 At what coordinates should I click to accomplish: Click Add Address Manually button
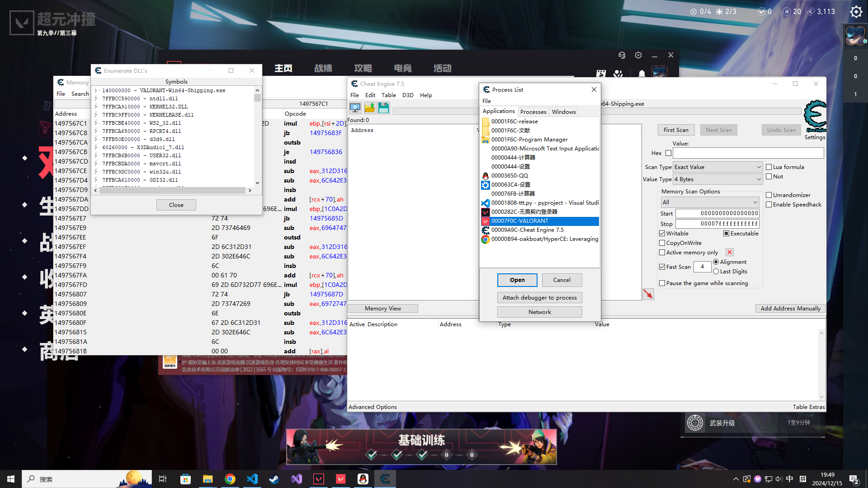click(x=790, y=309)
